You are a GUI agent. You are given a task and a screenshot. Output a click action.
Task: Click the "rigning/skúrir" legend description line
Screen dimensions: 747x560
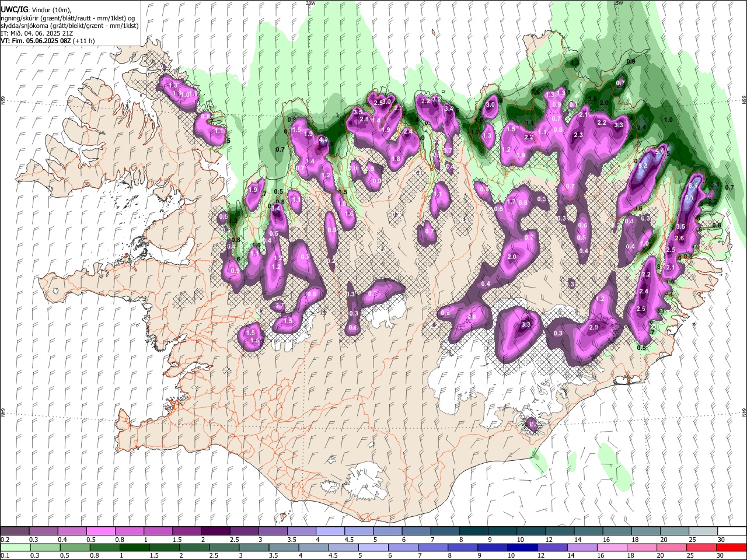(68, 17)
